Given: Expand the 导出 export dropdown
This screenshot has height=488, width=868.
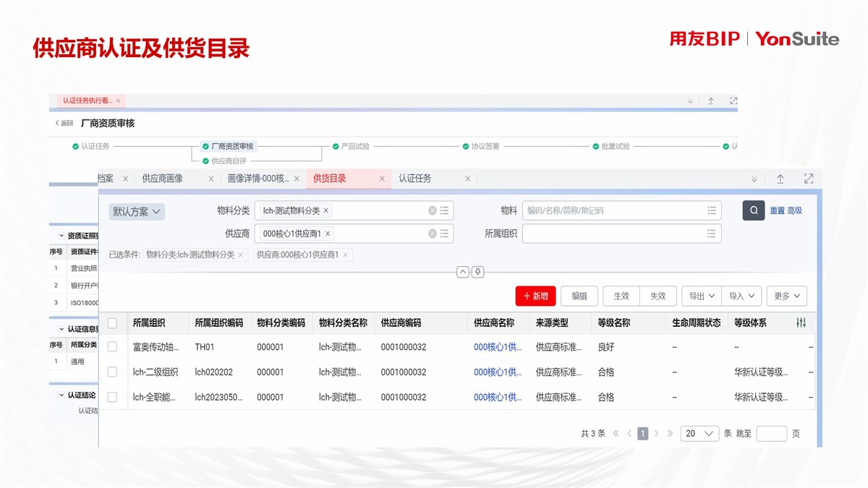Looking at the screenshot, I should pyautogui.click(x=701, y=296).
